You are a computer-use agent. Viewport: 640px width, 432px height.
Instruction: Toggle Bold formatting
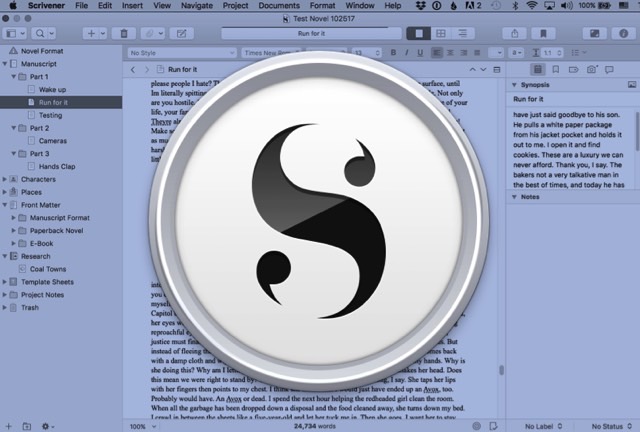point(393,53)
